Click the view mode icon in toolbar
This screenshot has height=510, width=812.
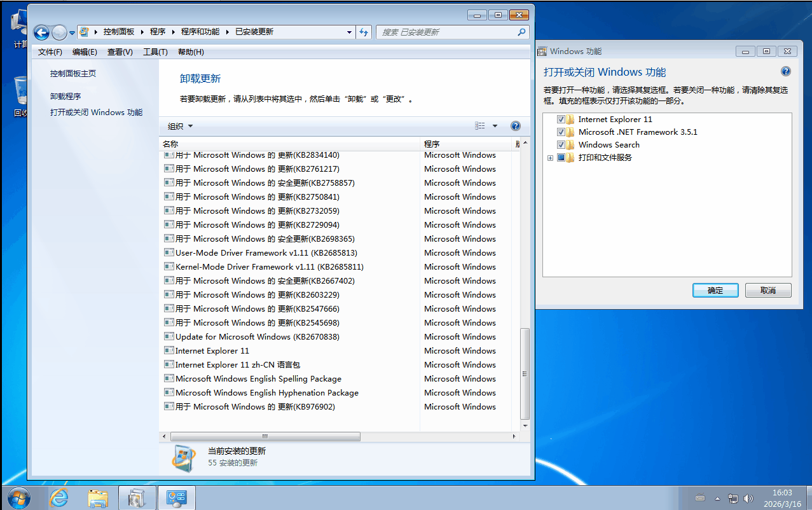click(480, 126)
